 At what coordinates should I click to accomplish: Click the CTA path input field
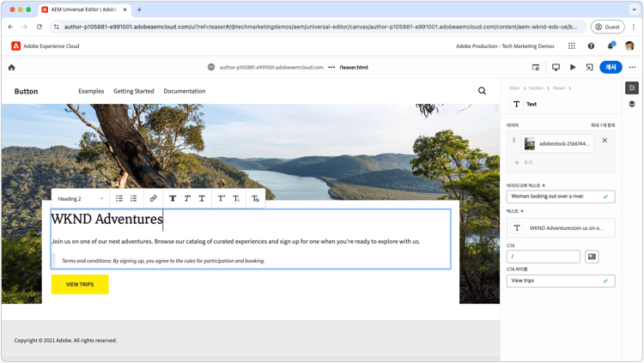544,257
